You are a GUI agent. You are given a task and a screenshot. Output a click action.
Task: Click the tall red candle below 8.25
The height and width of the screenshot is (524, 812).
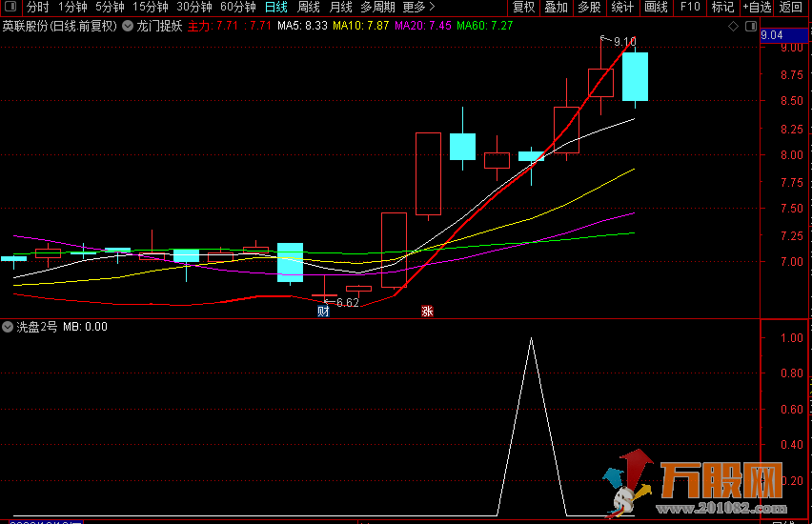pyautogui.click(x=428, y=174)
